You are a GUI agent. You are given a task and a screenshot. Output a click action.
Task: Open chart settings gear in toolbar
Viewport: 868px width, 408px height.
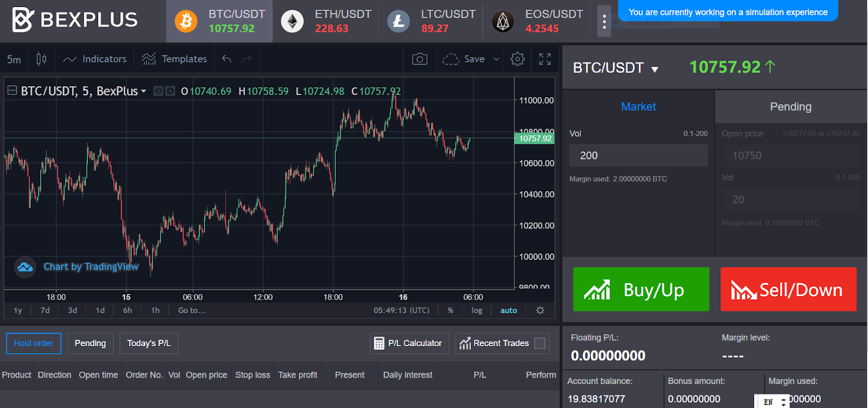pos(518,59)
